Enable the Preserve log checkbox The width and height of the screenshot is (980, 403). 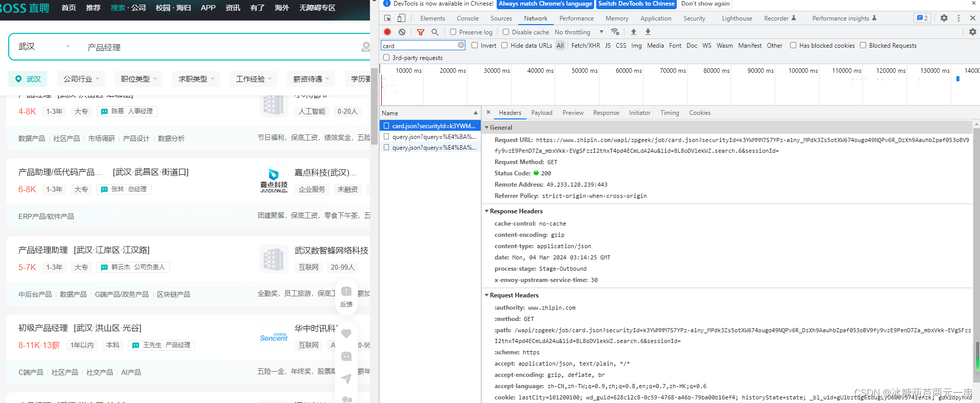453,32
